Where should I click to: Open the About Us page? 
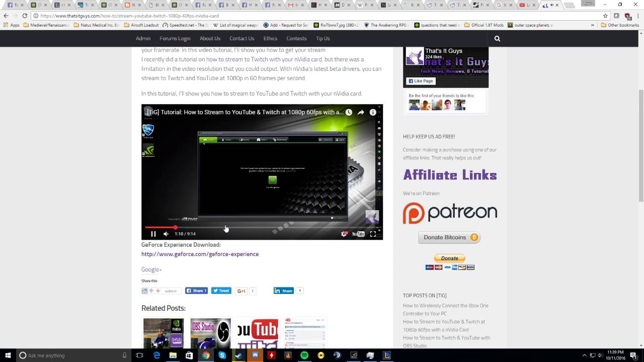click(x=210, y=38)
